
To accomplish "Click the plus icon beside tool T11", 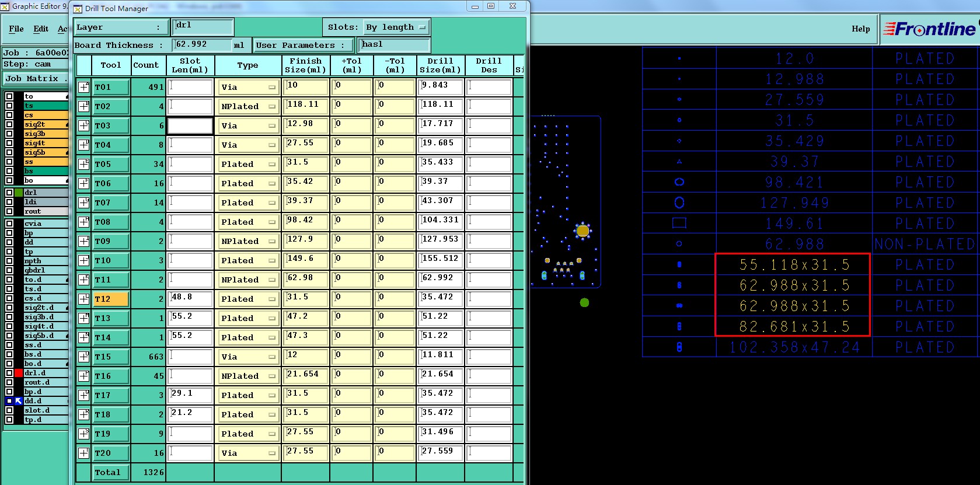I will (x=84, y=280).
